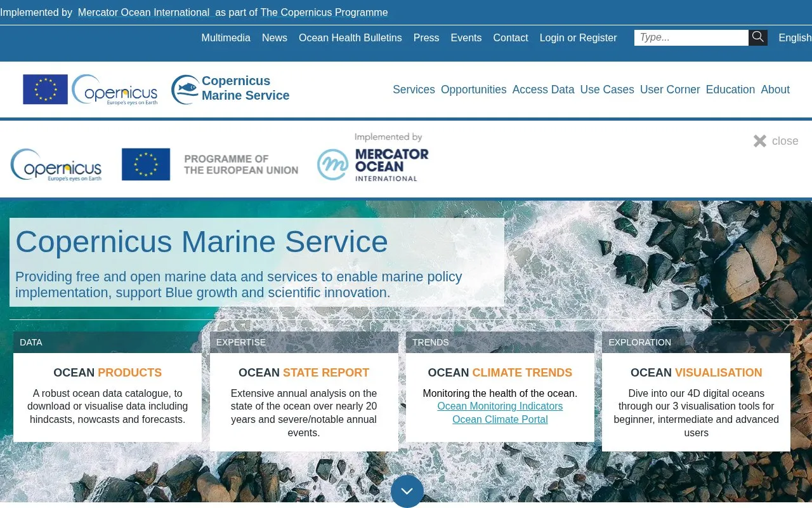Open the Education menu
812x508 pixels.
pos(730,90)
